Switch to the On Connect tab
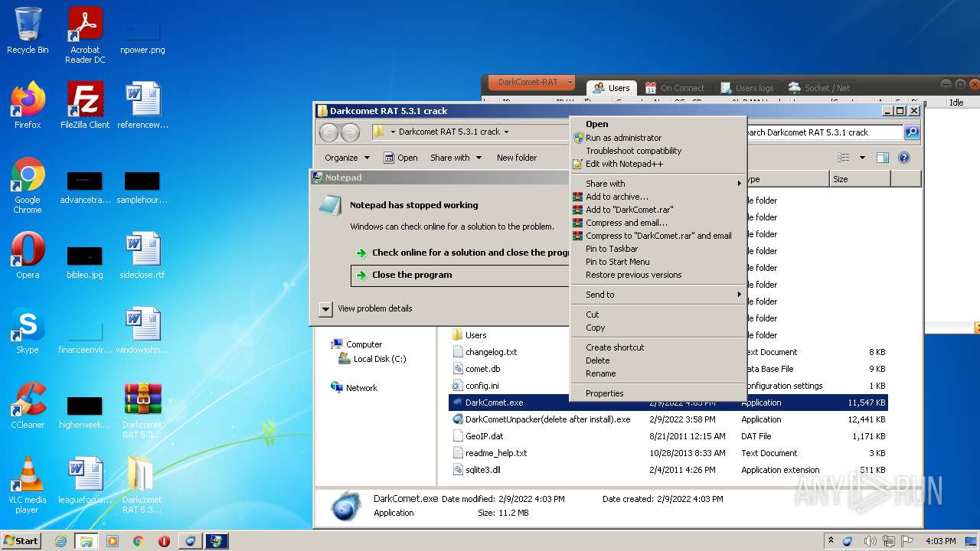The width and height of the screenshot is (980, 551). tap(675, 88)
